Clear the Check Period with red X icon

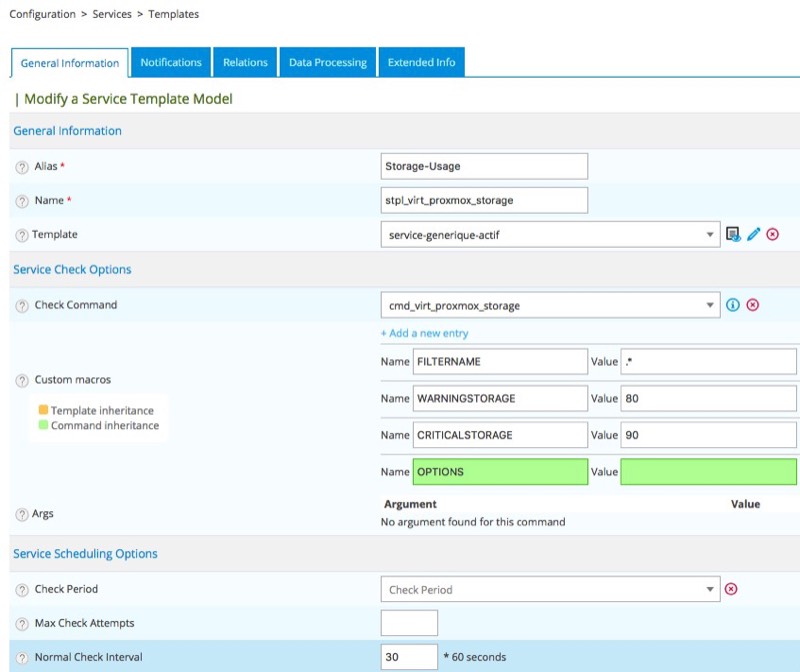(731, 589)
